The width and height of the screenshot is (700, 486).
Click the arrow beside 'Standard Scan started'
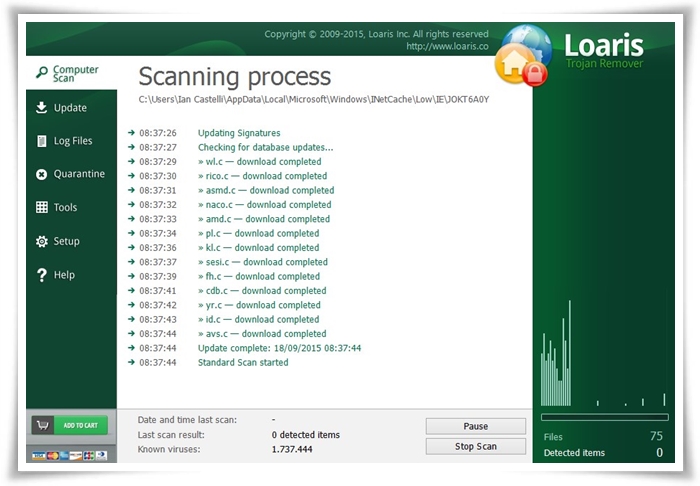click(x=131, y=362)
